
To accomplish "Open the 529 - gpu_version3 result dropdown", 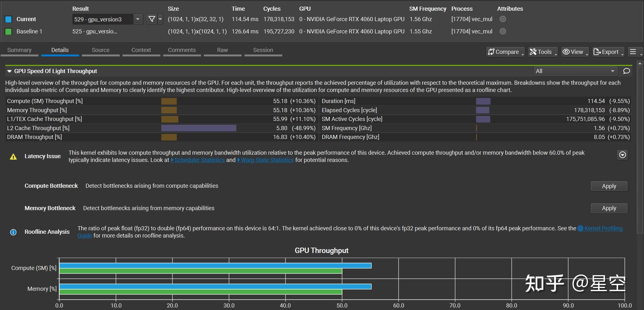I will [137, 19].
